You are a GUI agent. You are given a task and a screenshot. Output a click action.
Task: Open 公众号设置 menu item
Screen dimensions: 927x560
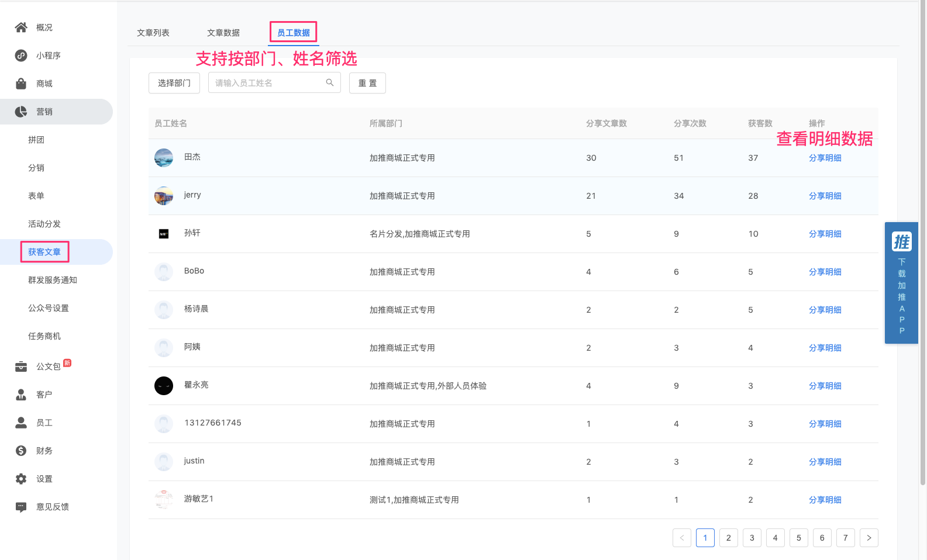click(49, 308)
